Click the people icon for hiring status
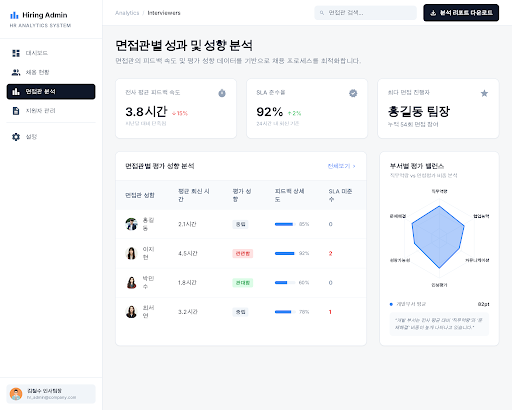The height and width of the screenshot is (410, 512). (x=16, y=72)
